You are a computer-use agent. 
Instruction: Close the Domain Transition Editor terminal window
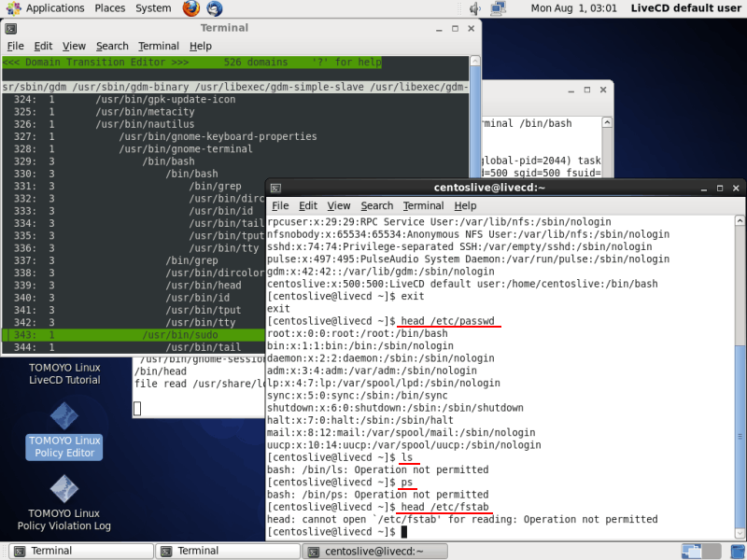[x=472, y=29]
